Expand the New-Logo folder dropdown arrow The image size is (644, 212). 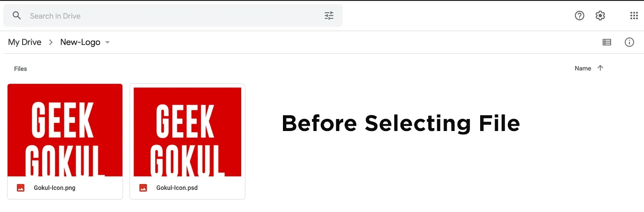(x=107, y=42)
